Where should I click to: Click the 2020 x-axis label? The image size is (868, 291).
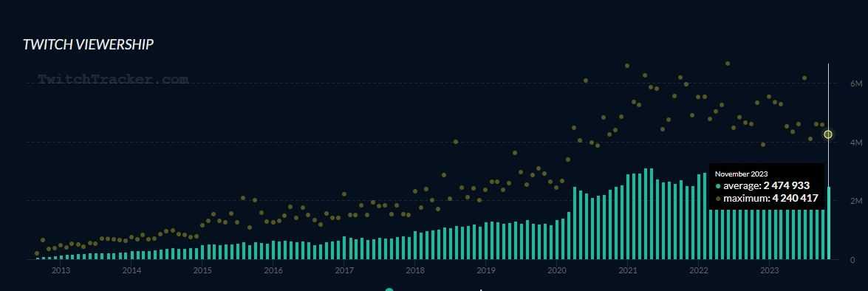coord(557,270)
